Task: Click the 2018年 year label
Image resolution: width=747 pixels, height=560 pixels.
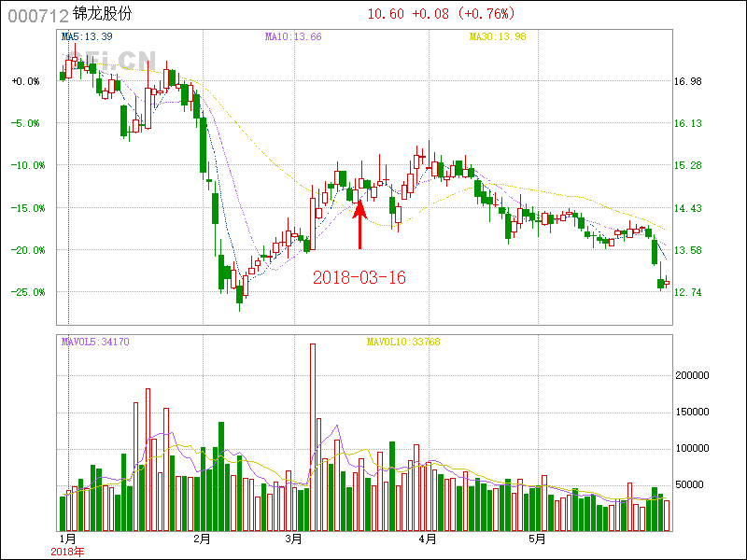Action: pyautogui.click(x=67, y=552)
